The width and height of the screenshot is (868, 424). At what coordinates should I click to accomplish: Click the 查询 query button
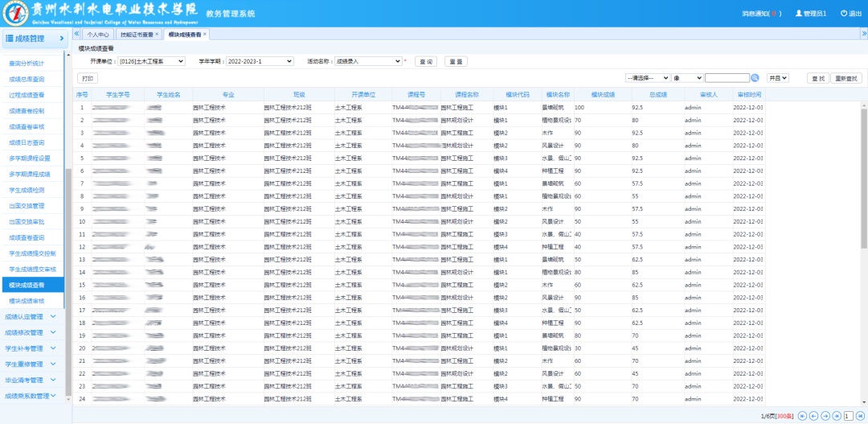point(425,61)
